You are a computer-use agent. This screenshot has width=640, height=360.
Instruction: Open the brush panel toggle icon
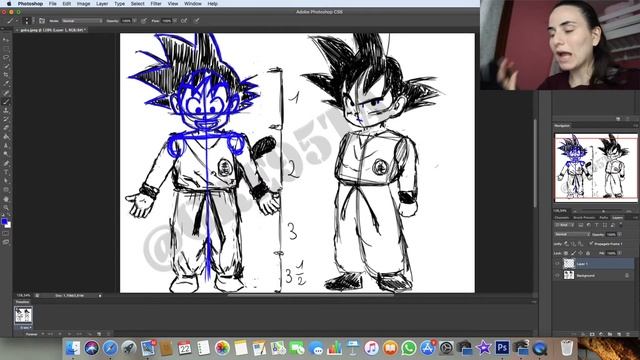click(x=42, y=20)
